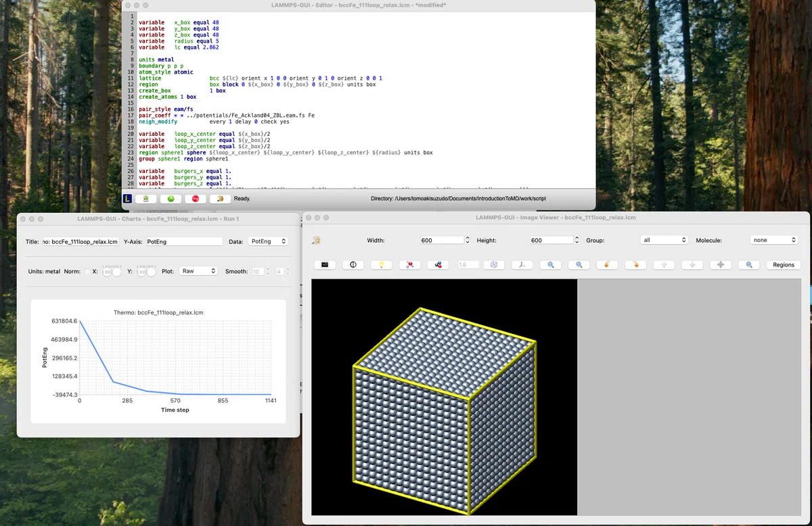Click the grey down-arrow rotate button
812x526 pixels.
[692, 265]
